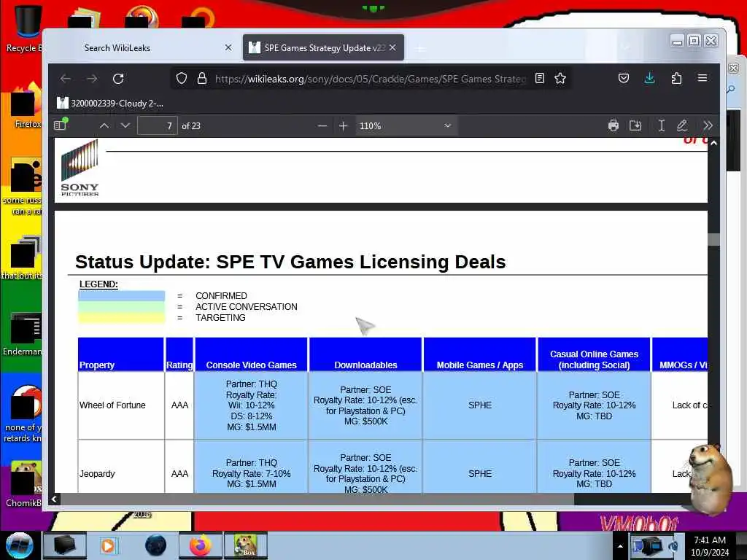This screenshot has width=747, height=560.
Task: Toggle PDF viewer sidebar
Action: [61, 125]
